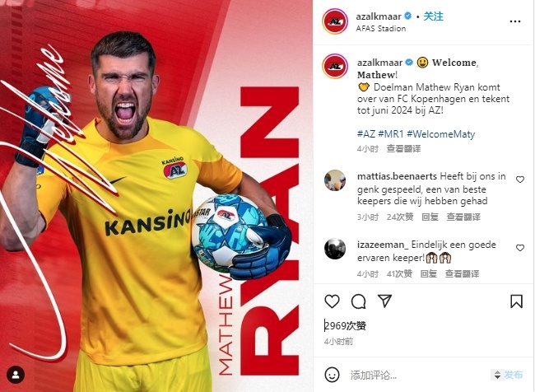Open AFAS Stadion location link
Image resolution: width=535 pixels, height=392 pixels.
point(381,29)
